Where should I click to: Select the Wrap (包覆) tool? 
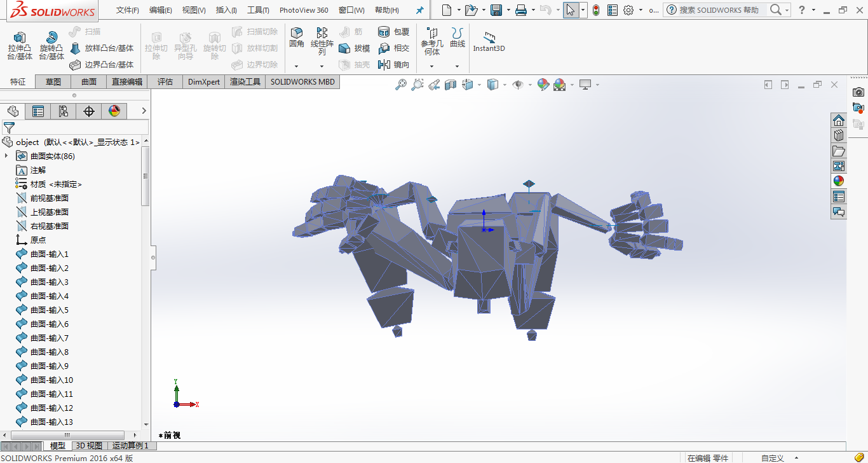click(384, 31)
